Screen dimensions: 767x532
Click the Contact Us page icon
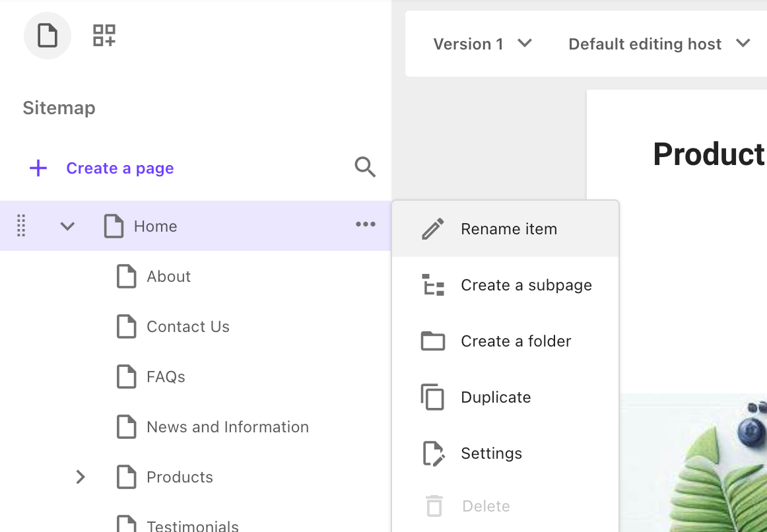pos(126,327)
